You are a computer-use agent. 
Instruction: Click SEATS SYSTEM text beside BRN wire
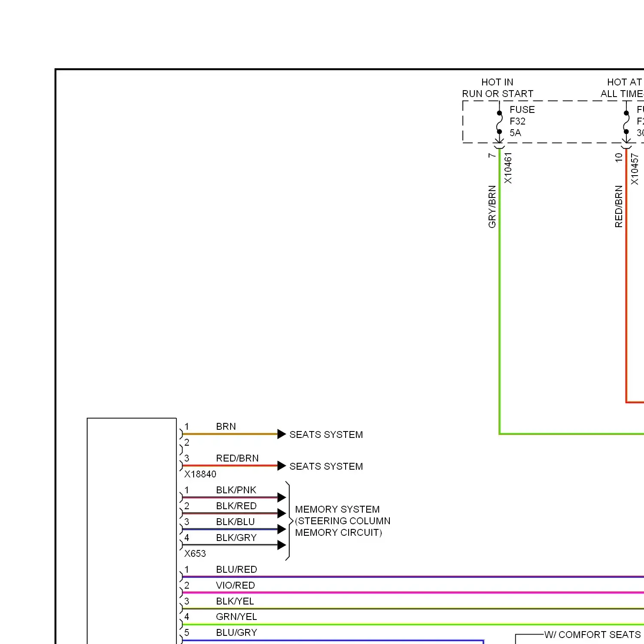[326, 434]
